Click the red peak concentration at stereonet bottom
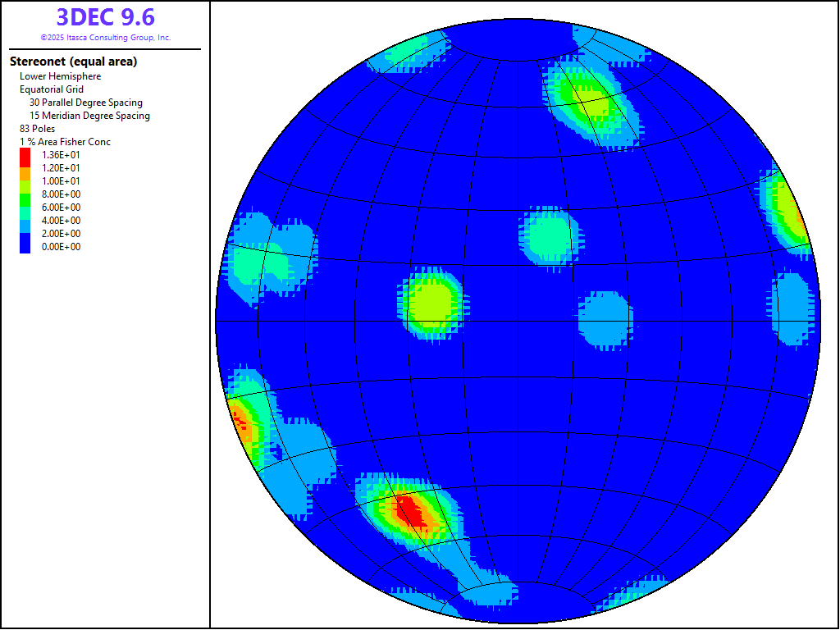The image size is (840, 630). point(409,512)
